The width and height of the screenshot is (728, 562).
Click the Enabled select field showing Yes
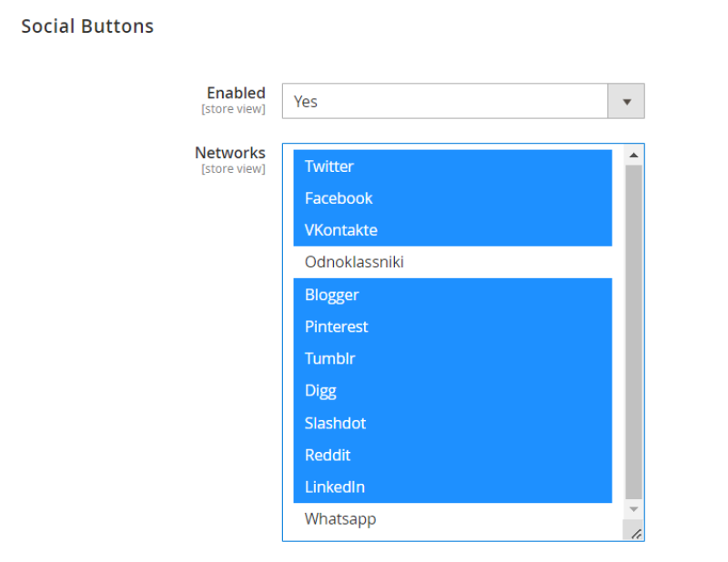pyautogui.click(x=463, y=101)
